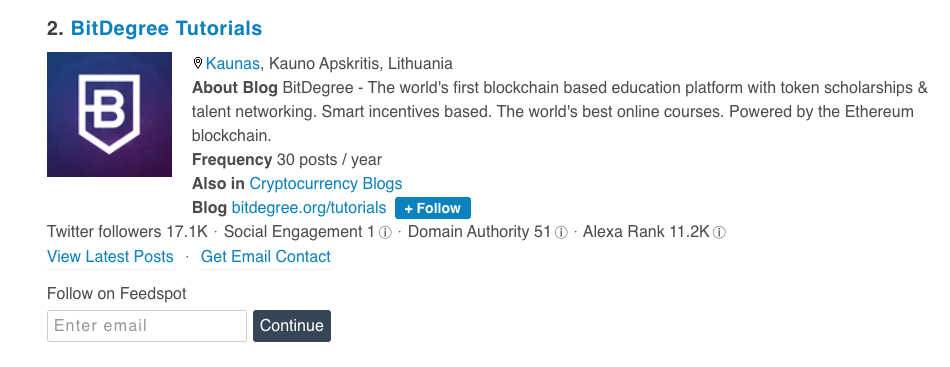The height and width of the screenshot is (367, 950).
Task: Open the Cryptocurrency Blogs category link
Action: (x=325, y=184)
